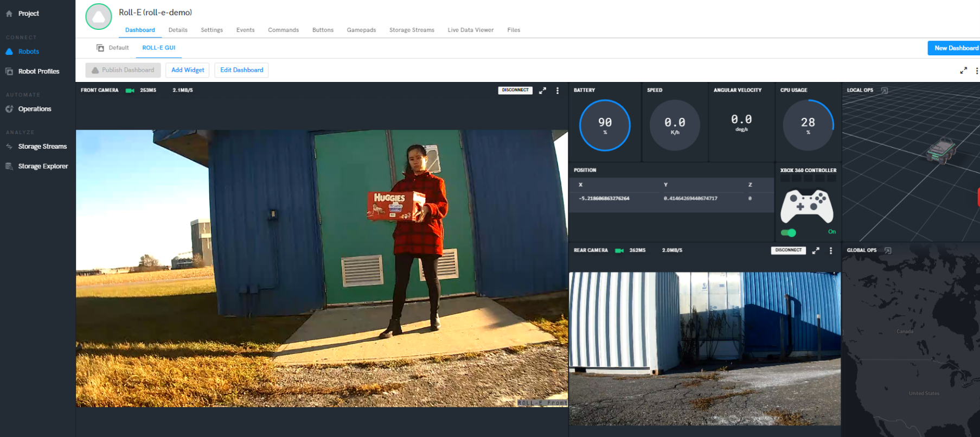The width and height of the screenshot is (980, 437).
Task: Open Global Ops pop-out icon
Action: tap(888, 250)
